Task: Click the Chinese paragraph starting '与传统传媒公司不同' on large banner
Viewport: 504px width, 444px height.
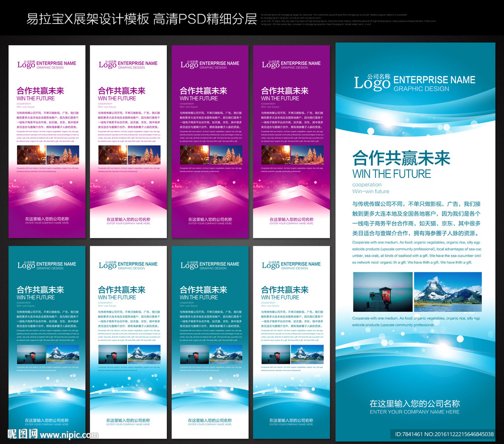Action: (x=416, y=219)
